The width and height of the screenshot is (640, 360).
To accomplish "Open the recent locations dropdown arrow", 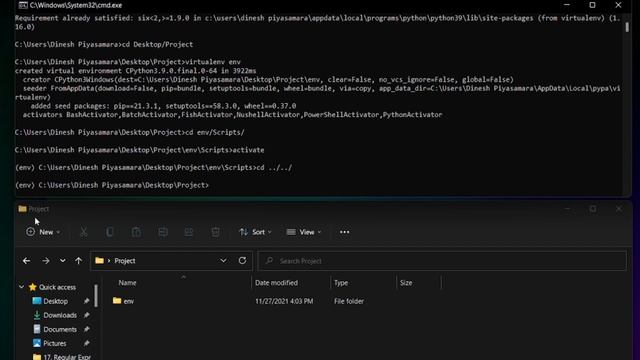I will coord(62,261).
